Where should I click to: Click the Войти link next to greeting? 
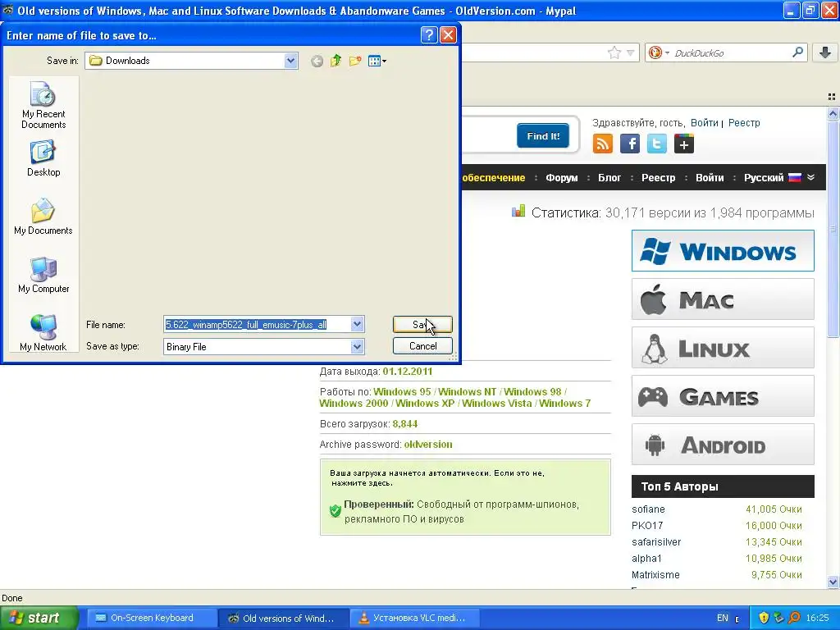(x=704, y=123)
